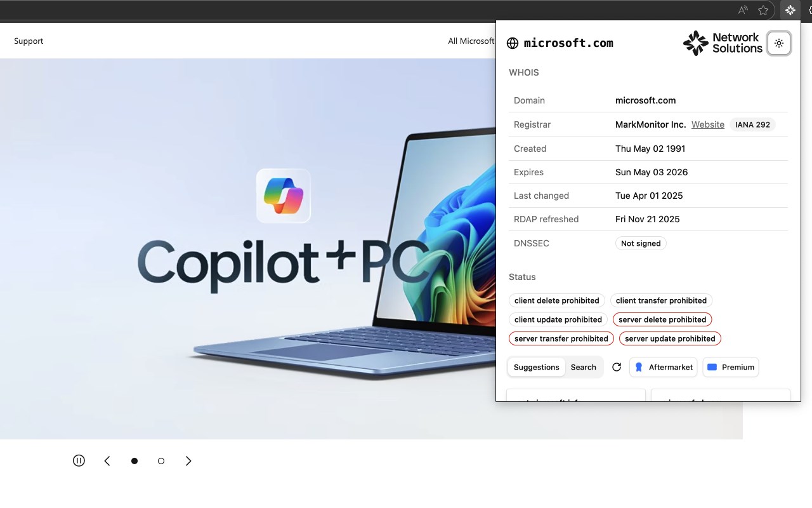Click the refresh suggestions icon

tap(617, 367)
